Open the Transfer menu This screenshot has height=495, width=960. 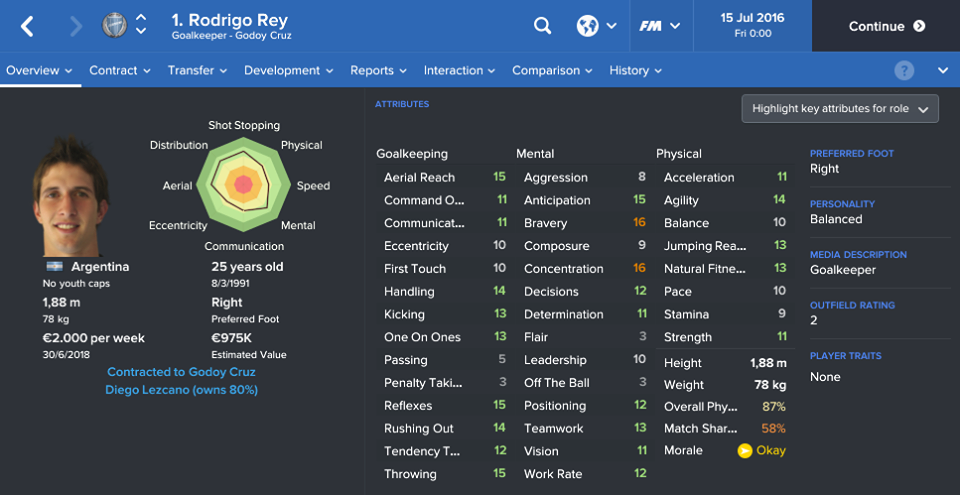point(198,70)
